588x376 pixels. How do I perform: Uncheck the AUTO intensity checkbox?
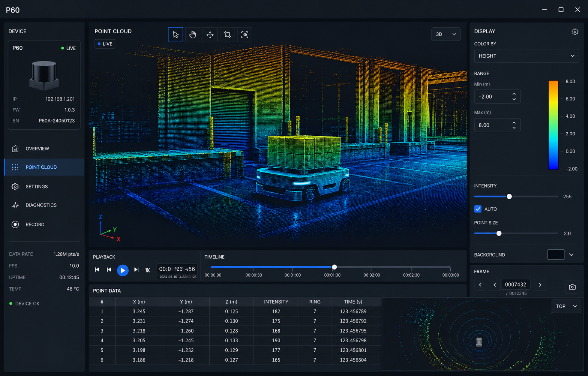(x=478, y=209)
